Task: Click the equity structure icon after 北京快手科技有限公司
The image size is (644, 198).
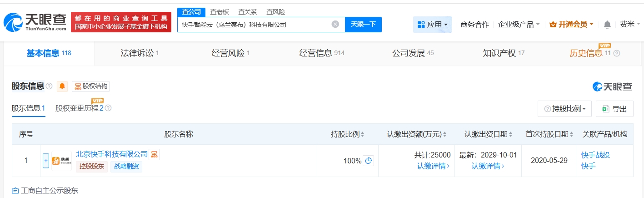Action: [155, 155]
